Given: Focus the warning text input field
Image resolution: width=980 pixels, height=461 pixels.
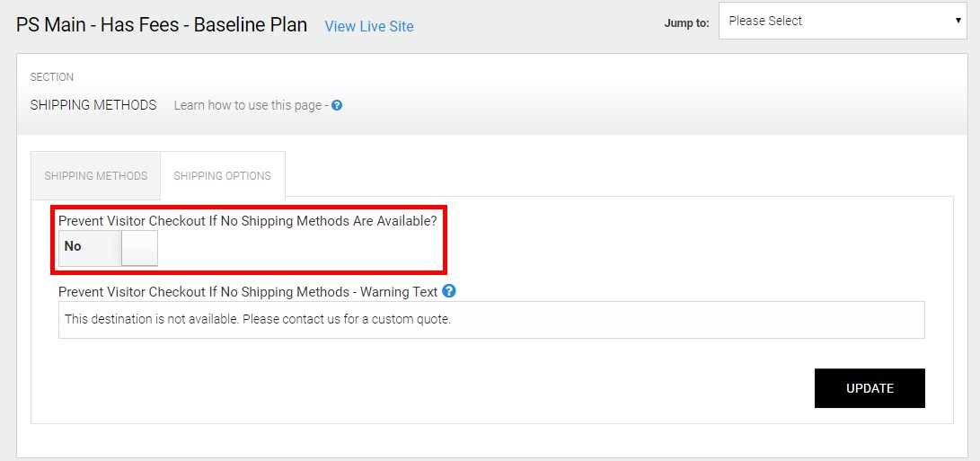Looking at the screenshot, I should click(x=490, y=320).
